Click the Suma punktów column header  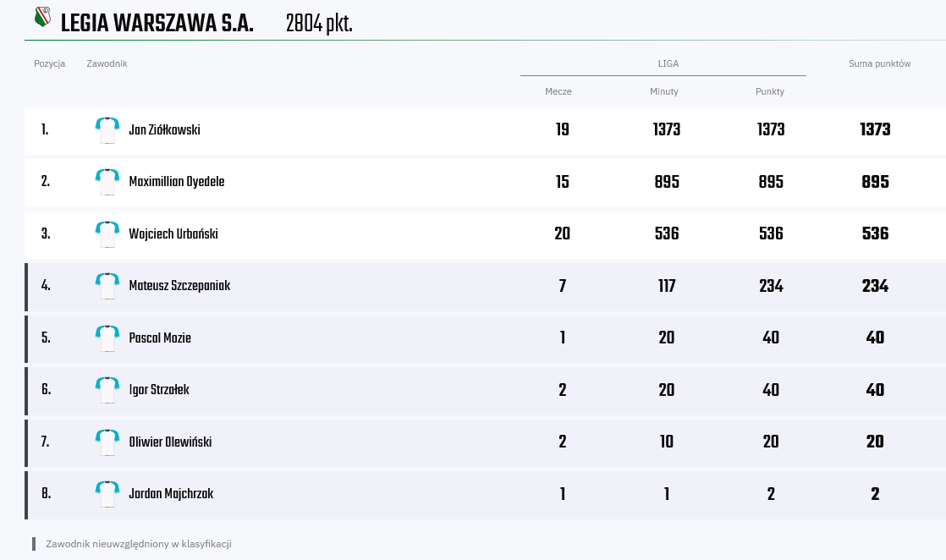pos(880,63)
